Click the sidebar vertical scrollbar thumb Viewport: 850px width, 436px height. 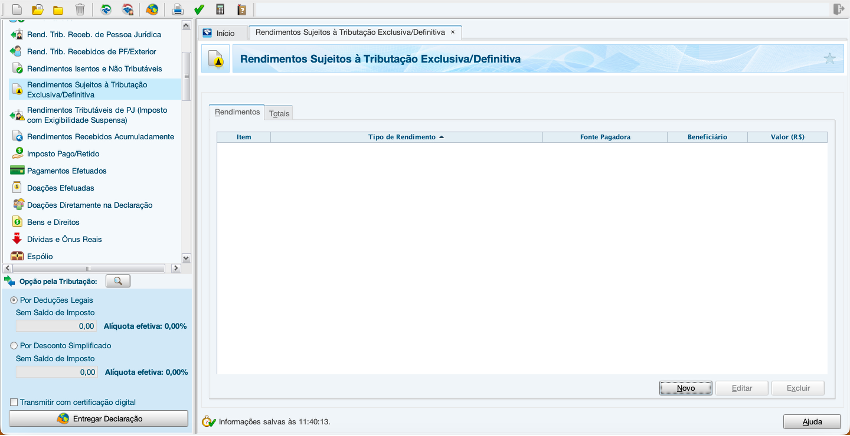(186, 76)
